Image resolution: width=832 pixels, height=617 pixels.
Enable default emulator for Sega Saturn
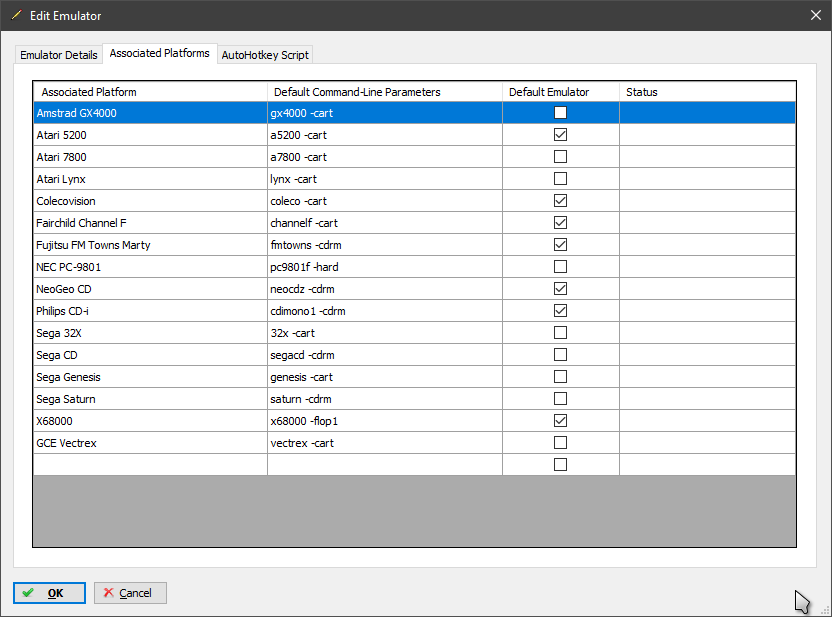[560, 399]
